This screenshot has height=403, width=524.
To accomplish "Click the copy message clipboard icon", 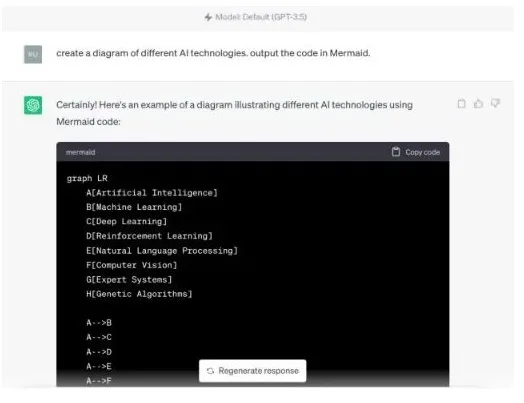I will coord(461,104).
